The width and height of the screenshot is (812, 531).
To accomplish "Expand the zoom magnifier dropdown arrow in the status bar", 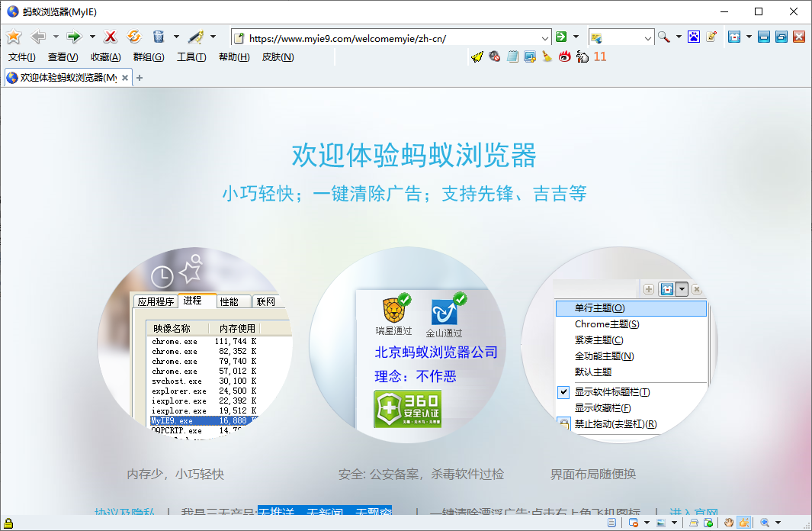I will 778,523.
